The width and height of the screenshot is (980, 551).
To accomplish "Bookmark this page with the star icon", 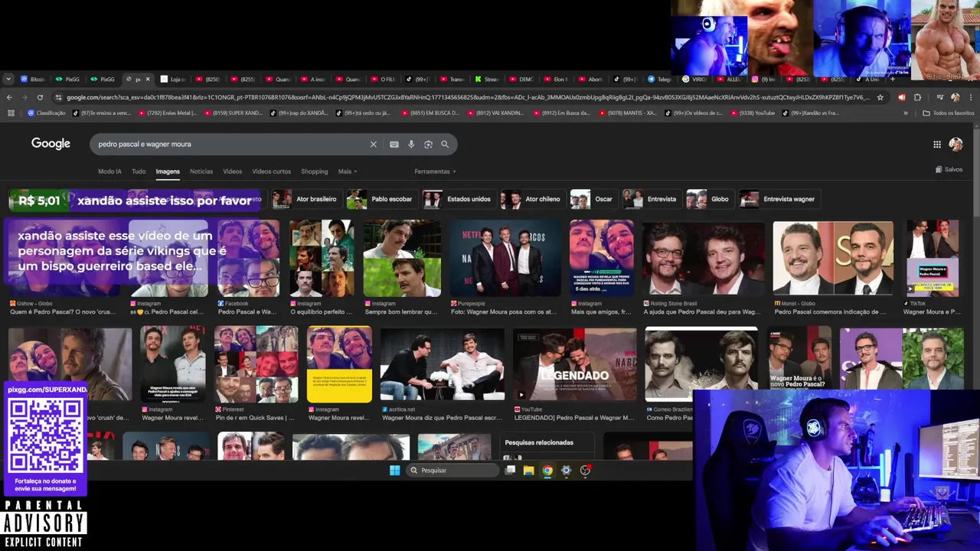I will pos(880,97).
